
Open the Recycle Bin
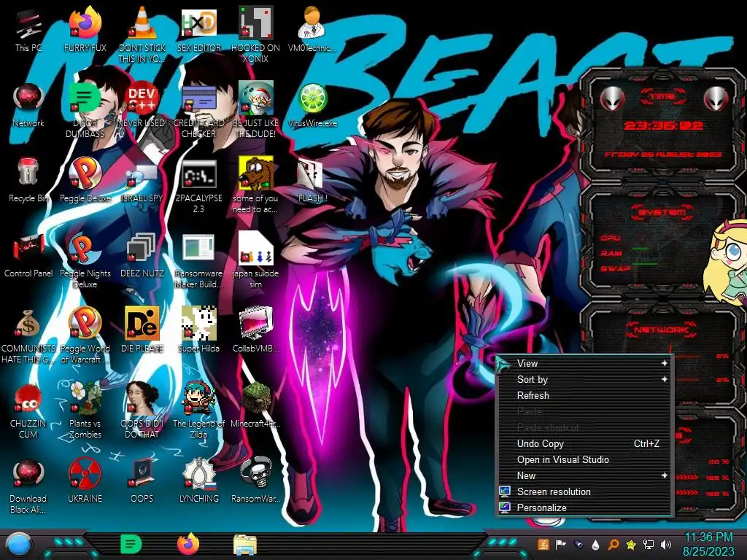pos(28,180)
